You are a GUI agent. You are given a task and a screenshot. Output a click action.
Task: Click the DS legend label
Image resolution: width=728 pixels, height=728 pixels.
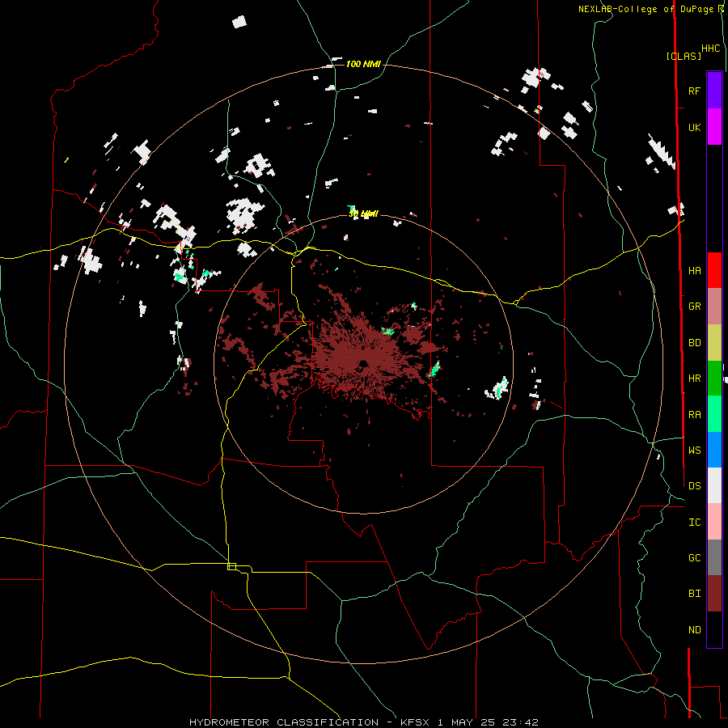click(x=694, y=485)
